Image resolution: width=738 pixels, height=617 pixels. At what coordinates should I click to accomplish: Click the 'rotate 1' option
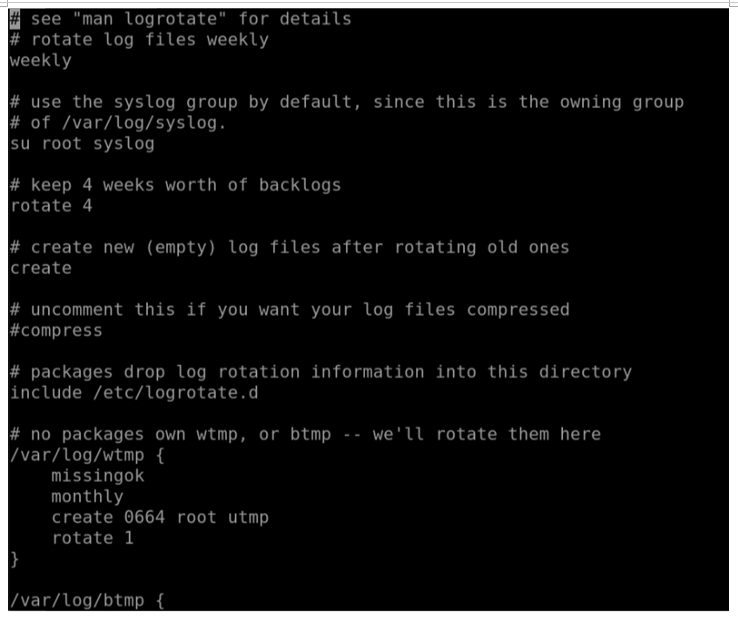[x=93, y=538]
